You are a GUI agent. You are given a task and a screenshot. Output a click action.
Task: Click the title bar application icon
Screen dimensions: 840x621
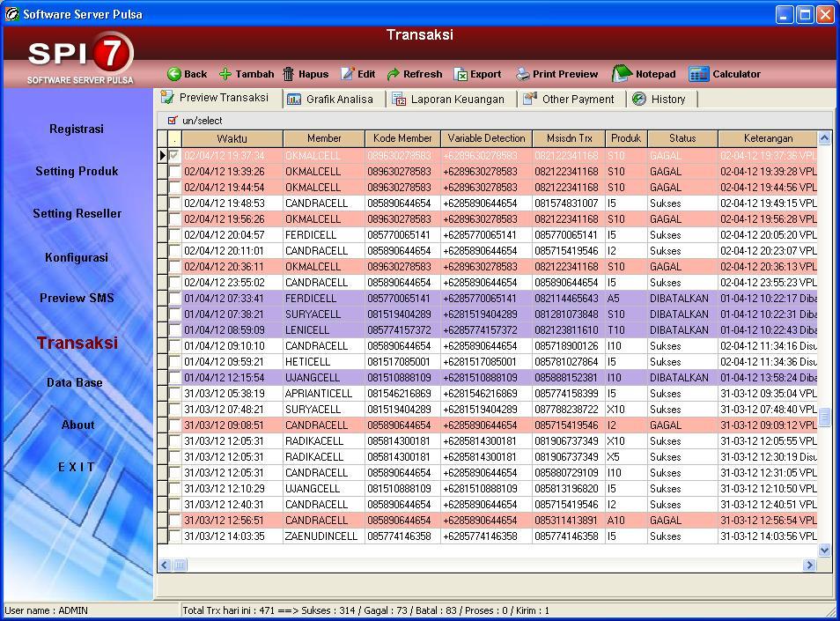[x=11, y=14]
